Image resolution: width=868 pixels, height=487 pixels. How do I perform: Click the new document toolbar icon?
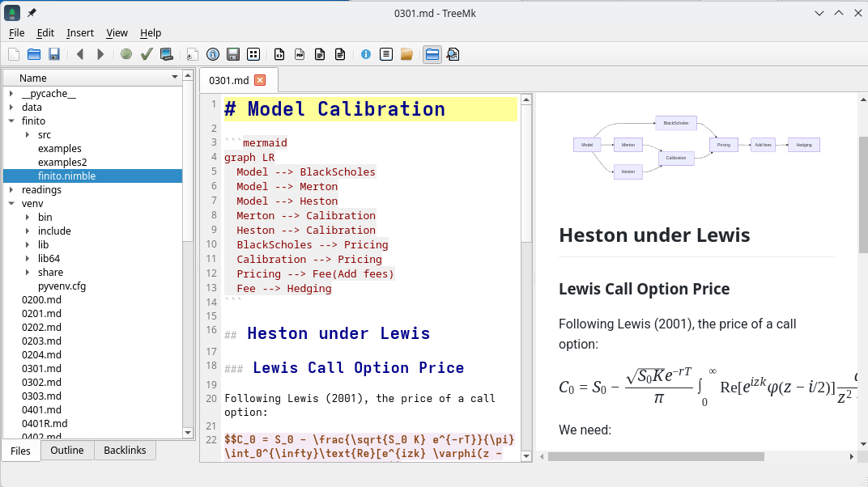(x=14, y=54)
